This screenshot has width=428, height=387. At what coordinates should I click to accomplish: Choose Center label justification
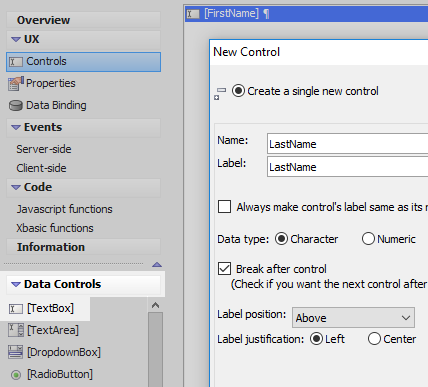pyautogui.click(x=374, y=339)
